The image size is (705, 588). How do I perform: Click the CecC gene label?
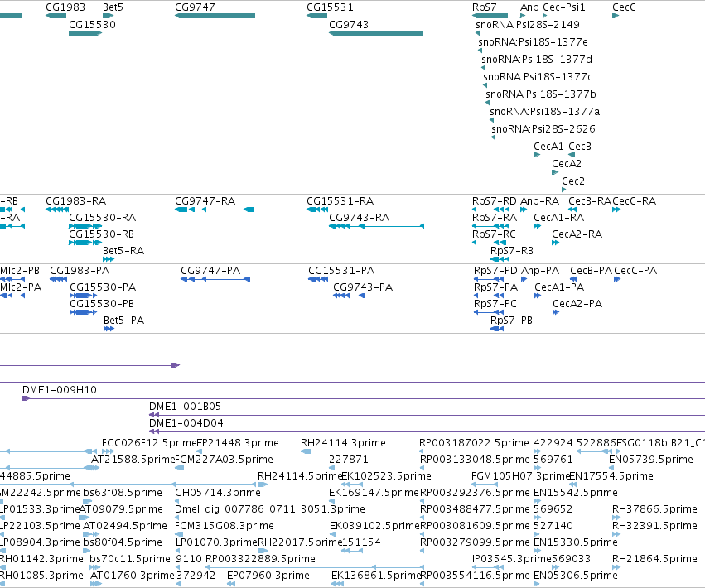624,7
